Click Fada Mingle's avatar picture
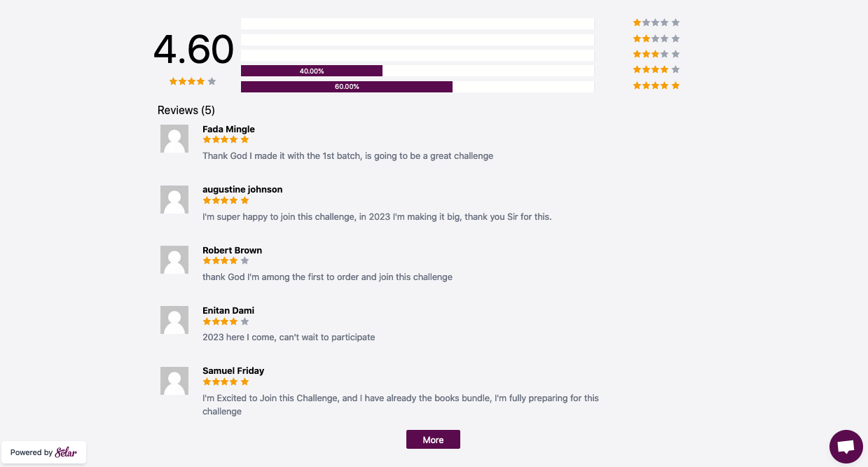 [x=174, y=139]
